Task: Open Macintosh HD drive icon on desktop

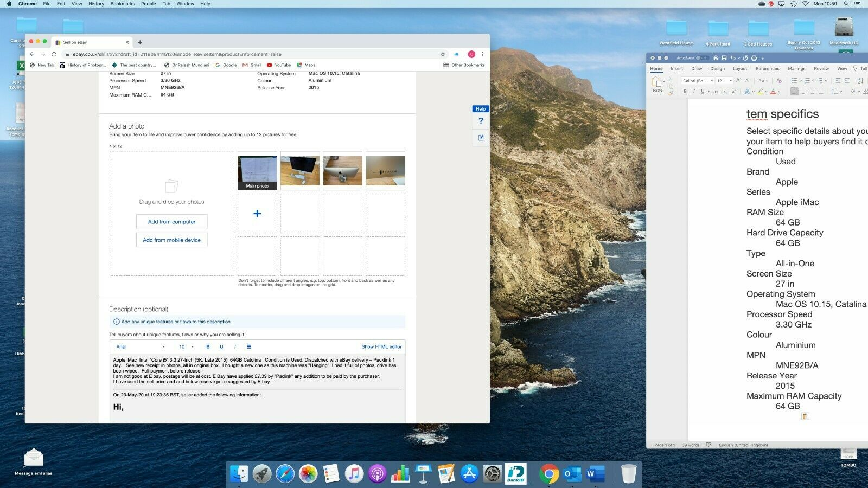Action: 844,30
